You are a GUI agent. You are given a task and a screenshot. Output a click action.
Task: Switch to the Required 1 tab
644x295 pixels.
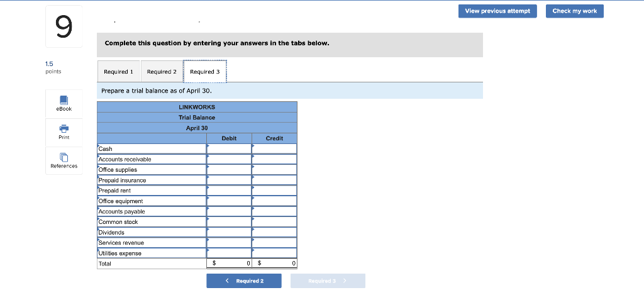(118, 72)
